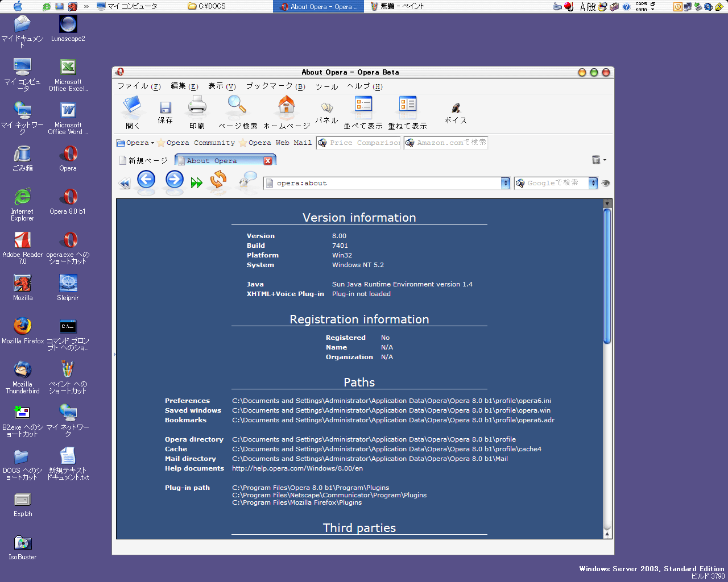The height and width of the screenshot is (582, 728).
Task: Open the Adobe Reader 7.0 desktop icon
Action: coord(23,248)
